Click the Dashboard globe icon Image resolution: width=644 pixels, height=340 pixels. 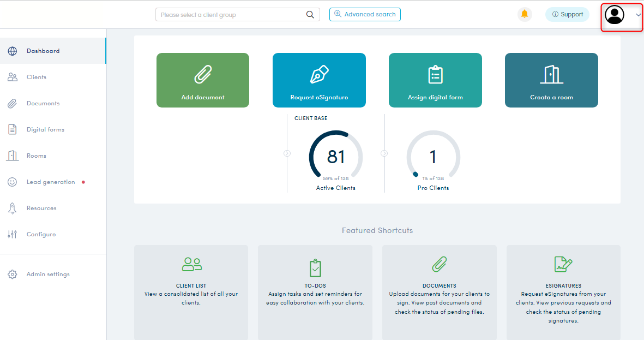pyautogui.click(x=13, y=51)
